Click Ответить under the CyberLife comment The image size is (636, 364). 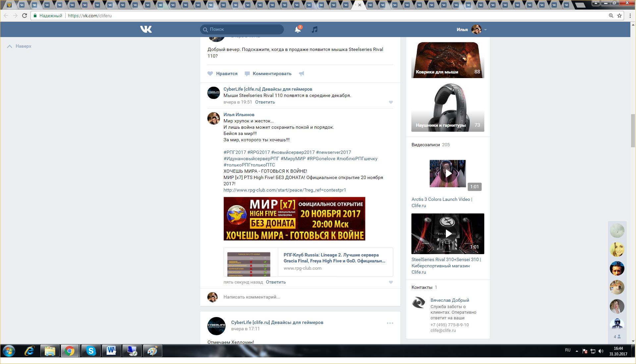pyautogui.click(x=265, y=102)
